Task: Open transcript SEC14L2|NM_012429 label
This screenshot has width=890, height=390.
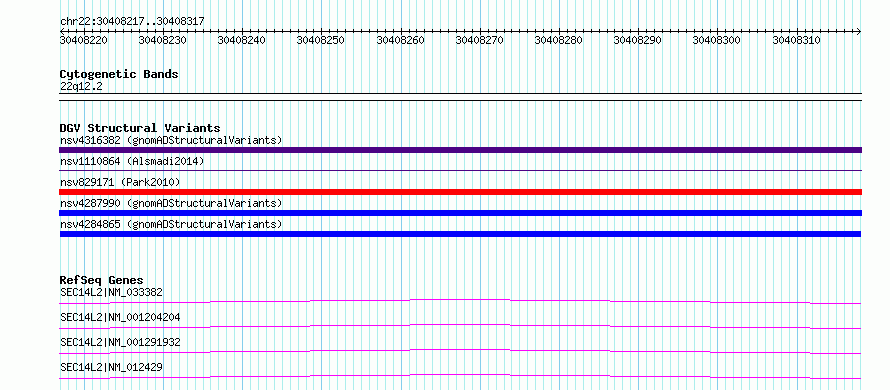Action: point(111,367)
